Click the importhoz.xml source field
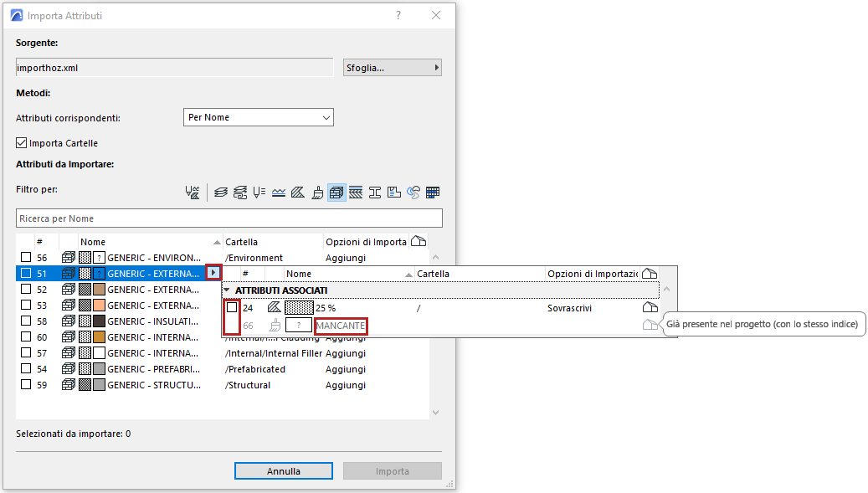 click(x=173, y=67)
